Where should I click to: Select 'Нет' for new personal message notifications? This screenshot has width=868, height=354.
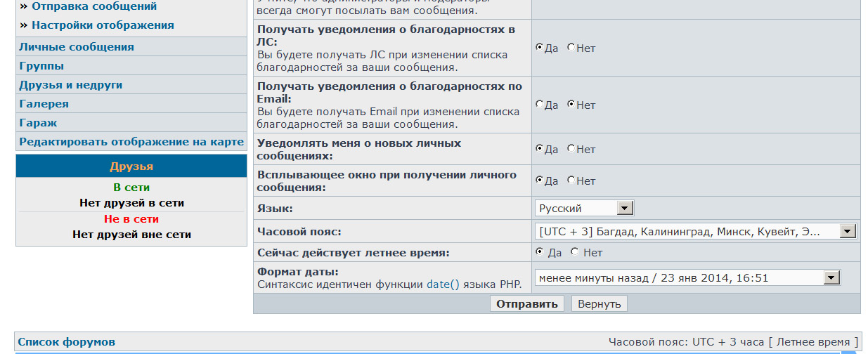[x=571, y=149]
